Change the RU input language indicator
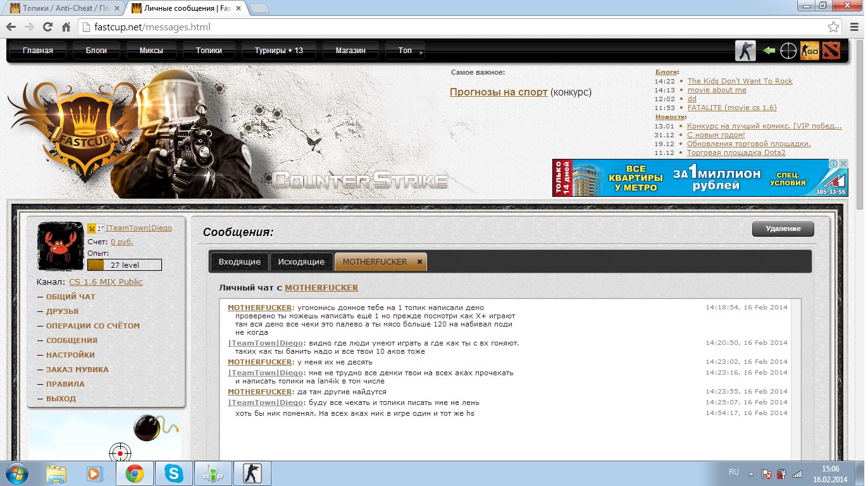The height and width of the screenshot is (486, 868). (734, 472)
